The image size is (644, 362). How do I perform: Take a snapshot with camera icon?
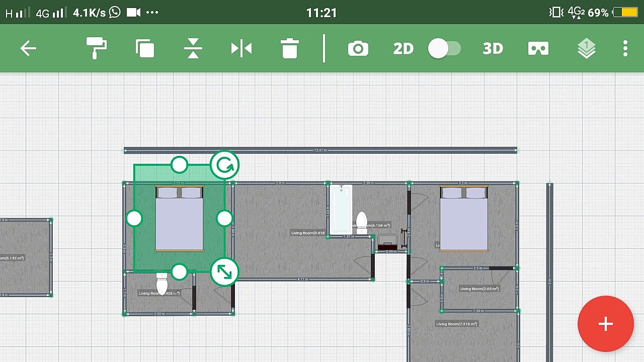pos(358,49)
